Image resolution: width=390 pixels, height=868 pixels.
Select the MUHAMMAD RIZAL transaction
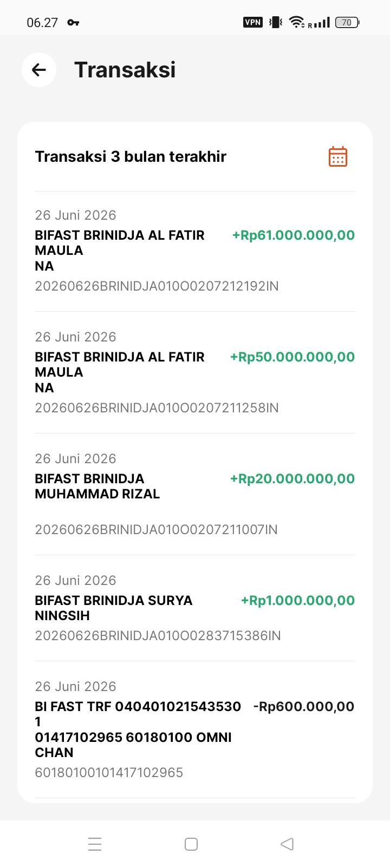pos(195,494)
